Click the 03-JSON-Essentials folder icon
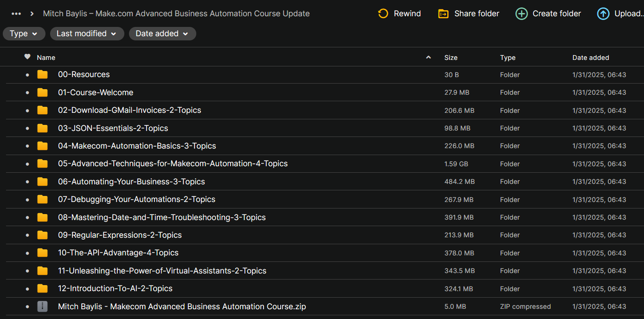Viewport: 644px width, 319px height. [x=43, y=128]
